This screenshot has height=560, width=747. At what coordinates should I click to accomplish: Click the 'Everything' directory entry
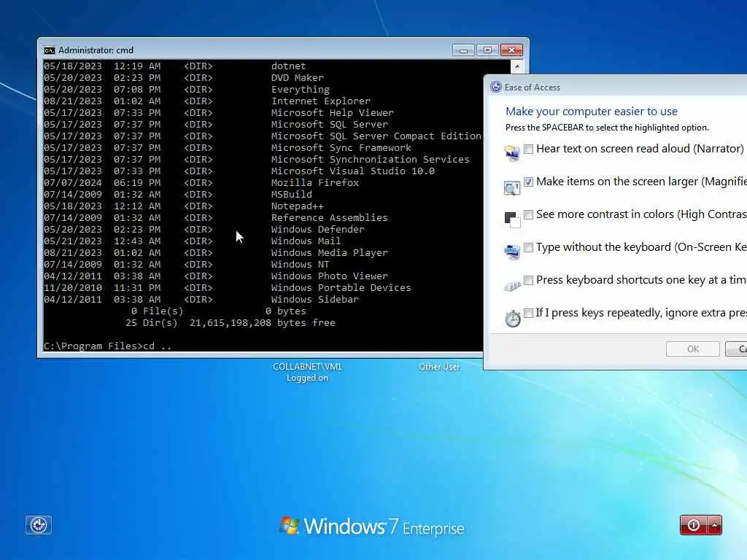pyautogui.click(x=300, y=90)
